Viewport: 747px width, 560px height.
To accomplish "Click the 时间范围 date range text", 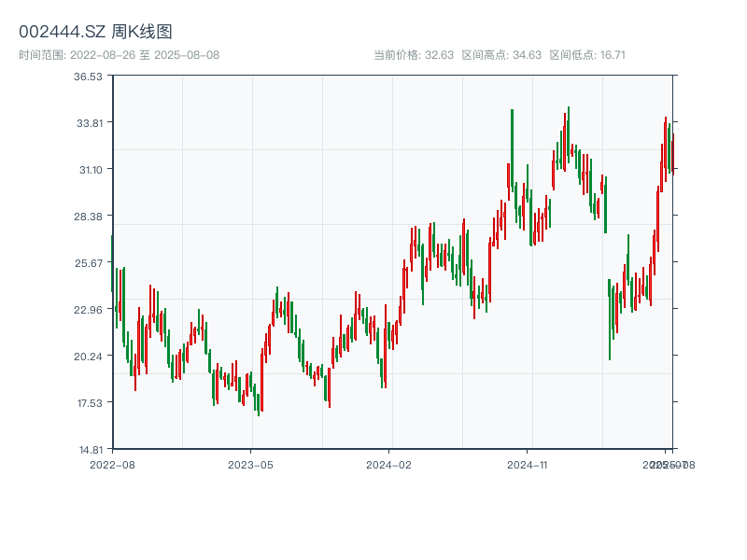I will click(x=119, y=55).
